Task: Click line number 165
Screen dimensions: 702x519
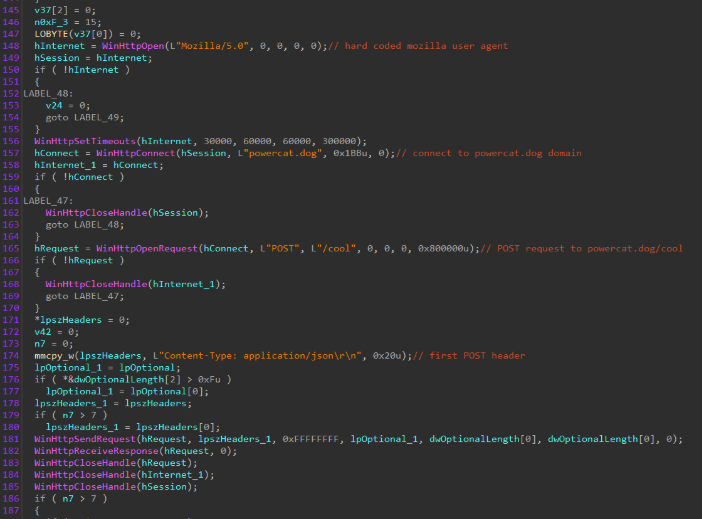Action: pos(11,249)
